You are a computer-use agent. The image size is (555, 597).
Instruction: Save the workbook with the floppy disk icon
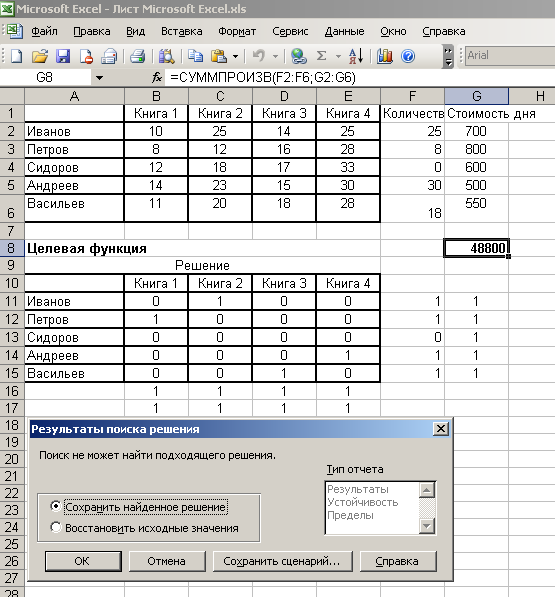point(63,56)
